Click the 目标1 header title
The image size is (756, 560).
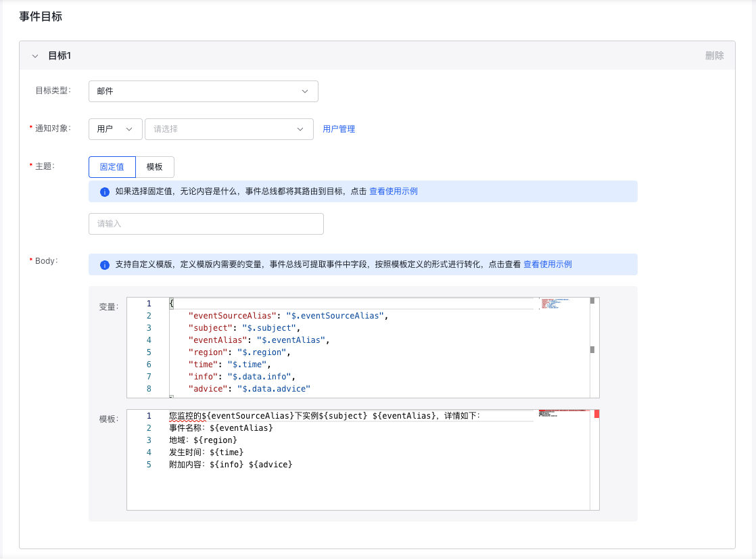60,55
